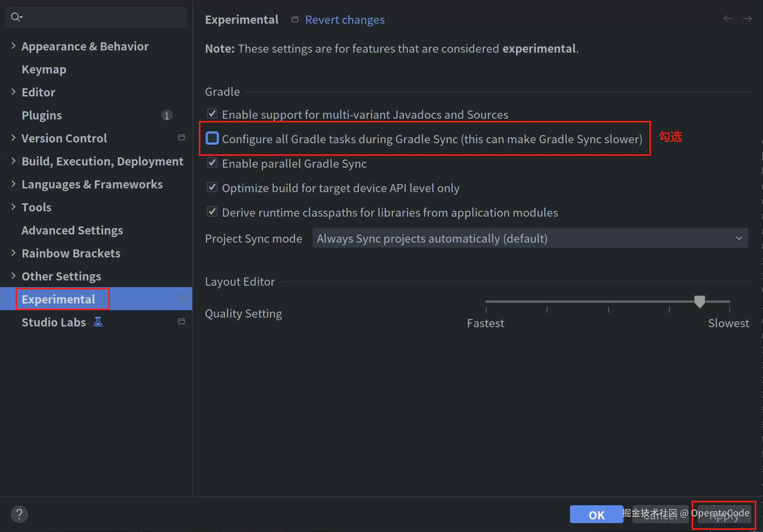Image resolution: width=763 pixels, height=532 pixels.
Task: Expand Build, Execution, Deployment node
Action: [13, 161]
